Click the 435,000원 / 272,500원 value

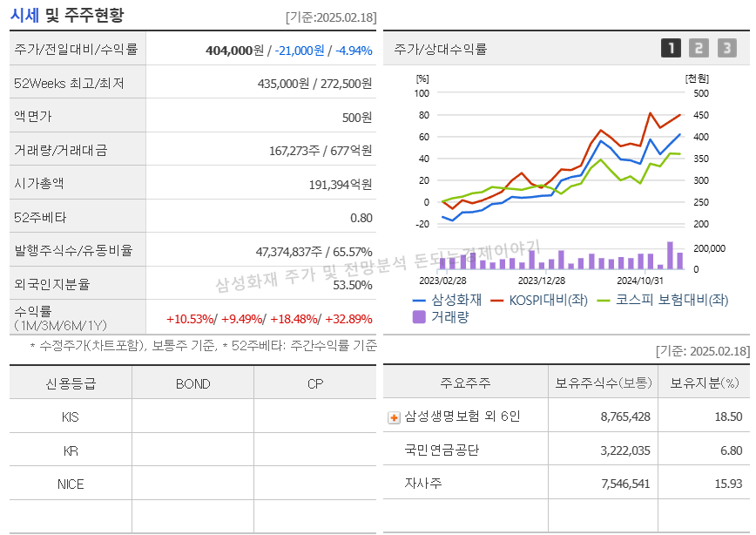pos(314,84)
